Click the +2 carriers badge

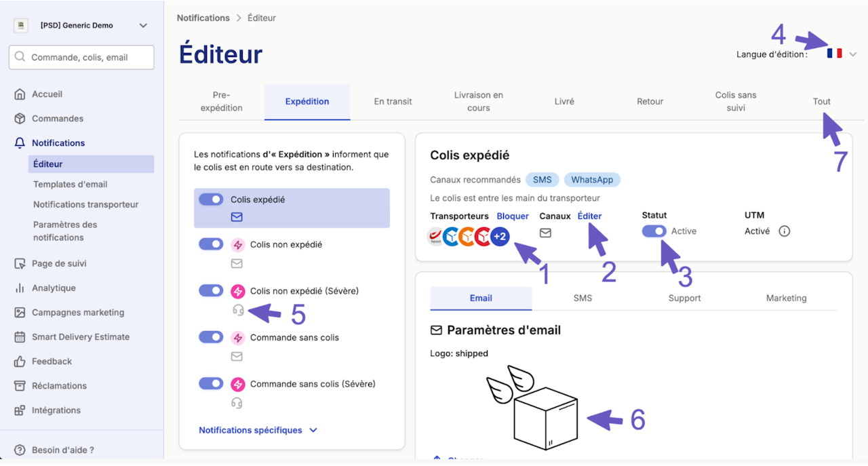pos(500,237)
